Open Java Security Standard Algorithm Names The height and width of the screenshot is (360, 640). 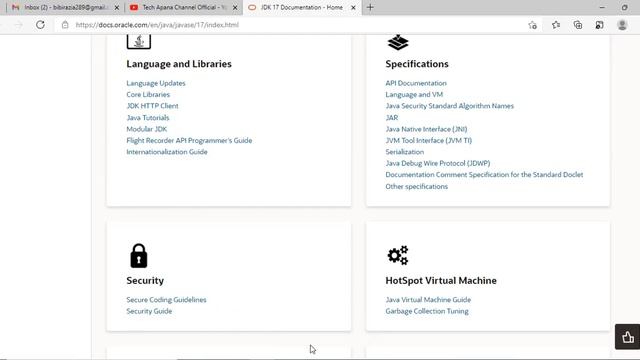pos(449,106)
